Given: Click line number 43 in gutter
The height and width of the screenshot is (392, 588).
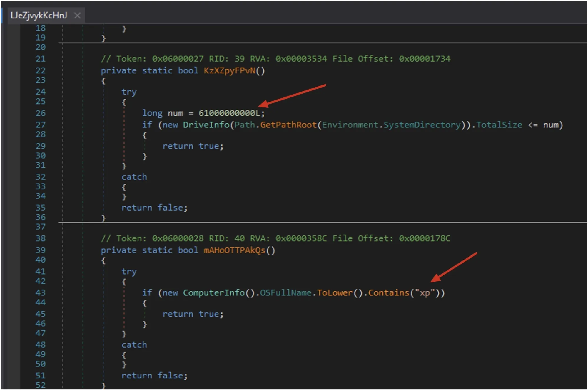Looking at the screenshot, I should tap(41, 293).
